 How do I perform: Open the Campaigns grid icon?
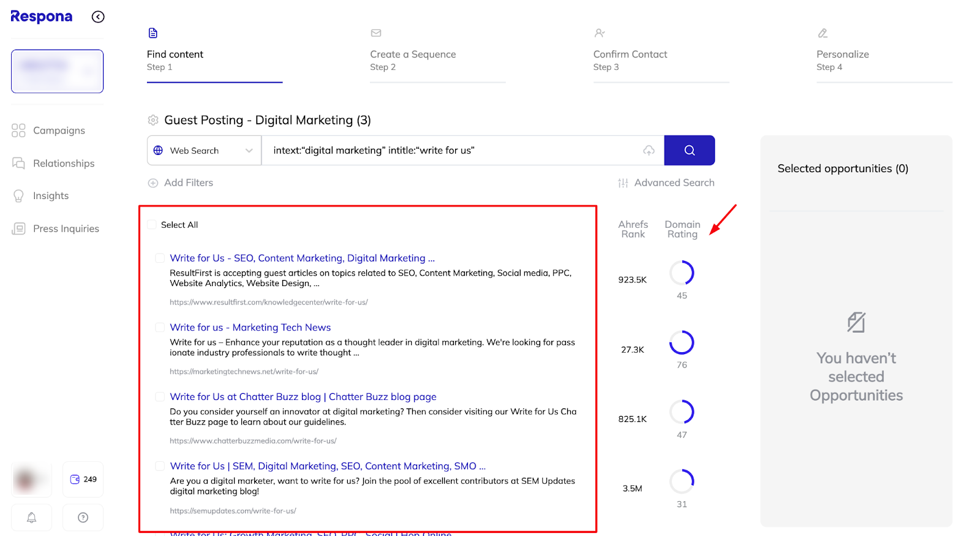(x=18, y=130)
